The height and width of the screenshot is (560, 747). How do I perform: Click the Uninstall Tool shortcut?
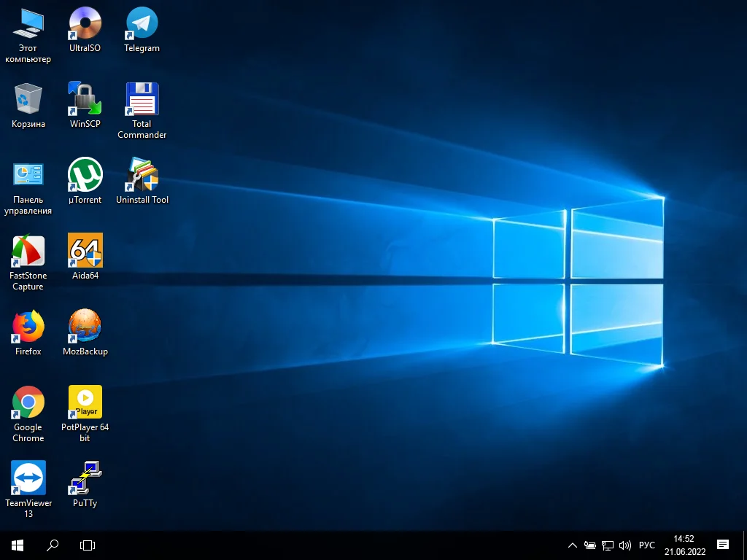coord(142,175)
